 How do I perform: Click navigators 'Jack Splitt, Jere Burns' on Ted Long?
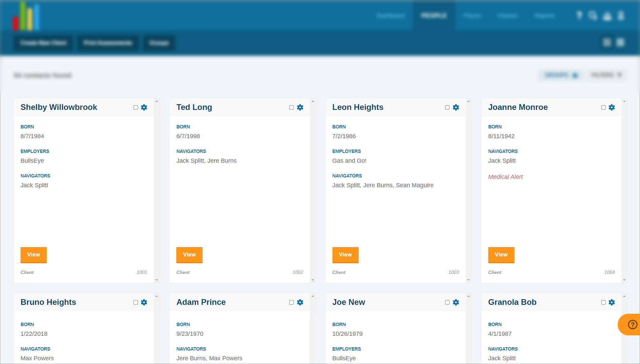pyautogui.click(x=206, y=161)
